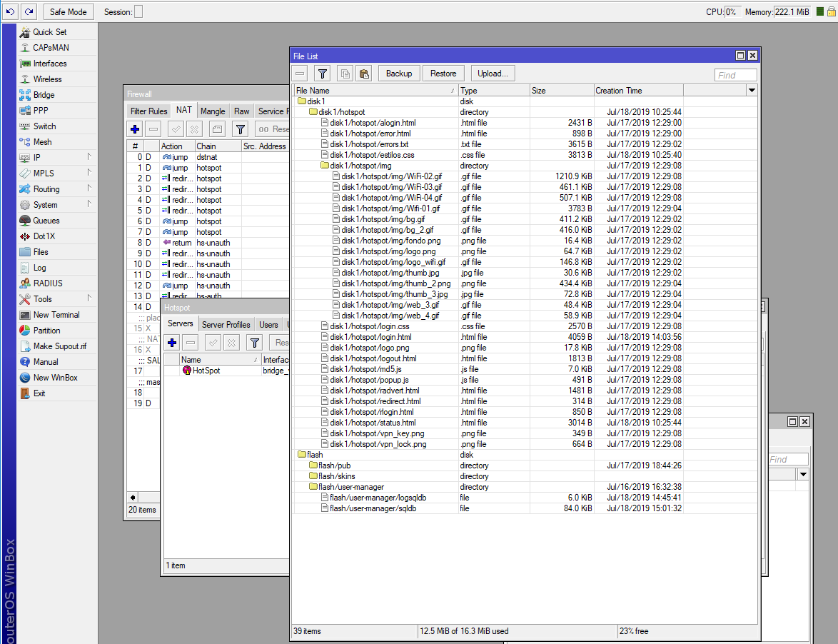Collapse the disk1/hotspot/img folder
Screen dimensions: 838x644
[325, 166]
